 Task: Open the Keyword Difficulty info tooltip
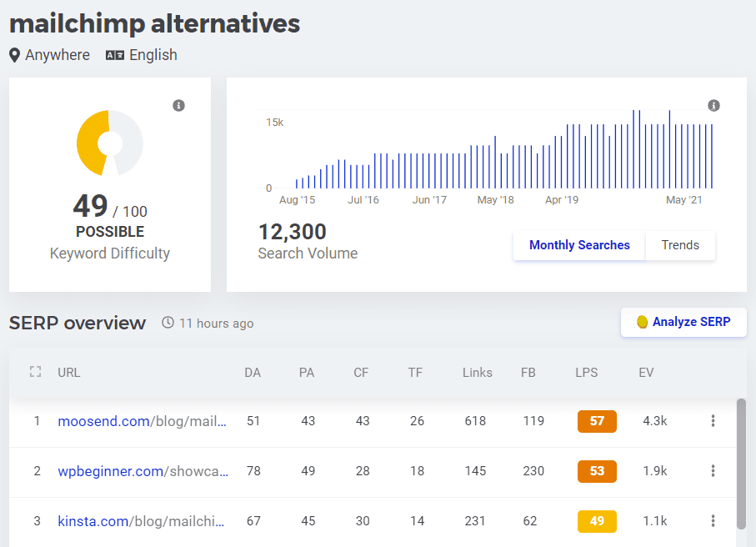pos(178,106)
